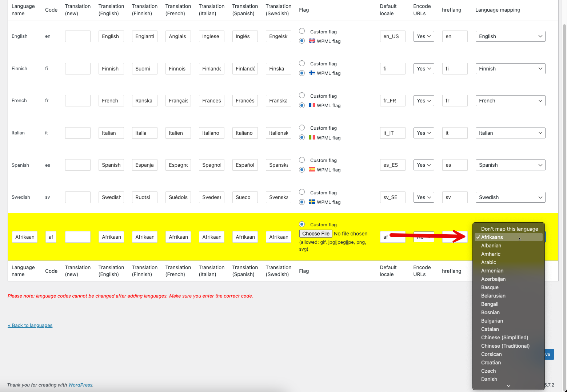Screen dimensions: 567x392
Task: Click Afrikaans language name field
Action: tap(25, 237)
